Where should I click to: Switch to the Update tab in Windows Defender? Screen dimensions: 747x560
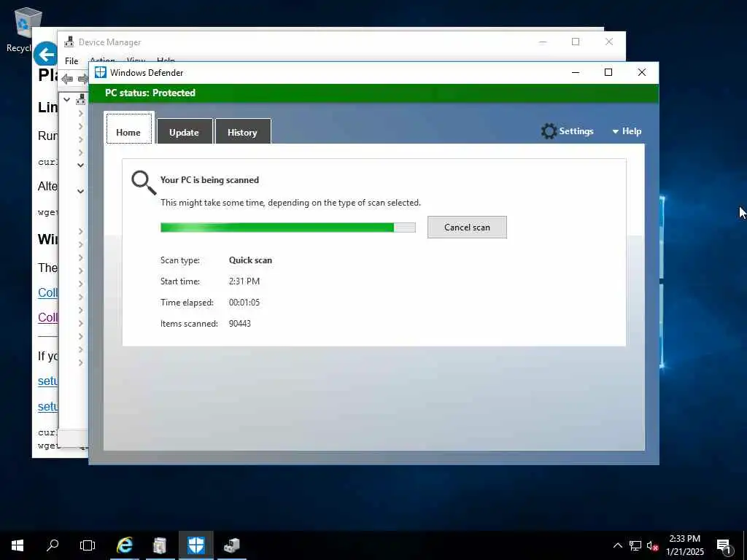pos(185,132)
